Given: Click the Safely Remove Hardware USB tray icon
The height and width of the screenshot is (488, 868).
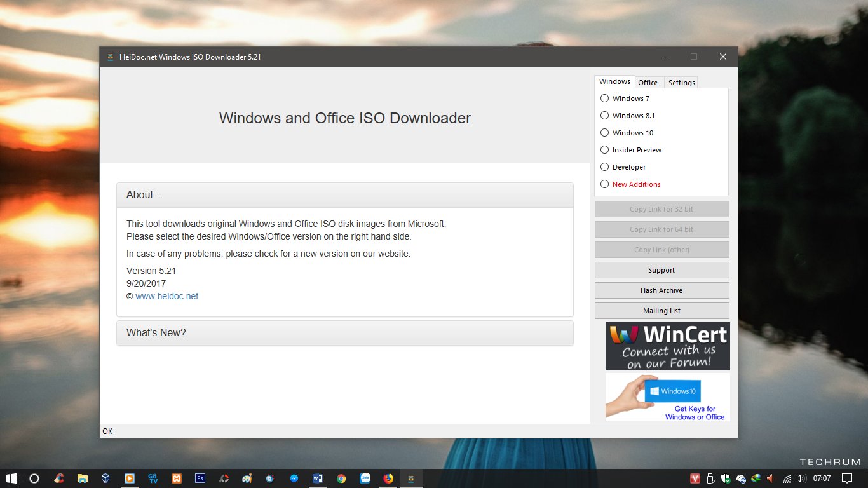Looking at the screenshot, I should [x=710, y=478].
